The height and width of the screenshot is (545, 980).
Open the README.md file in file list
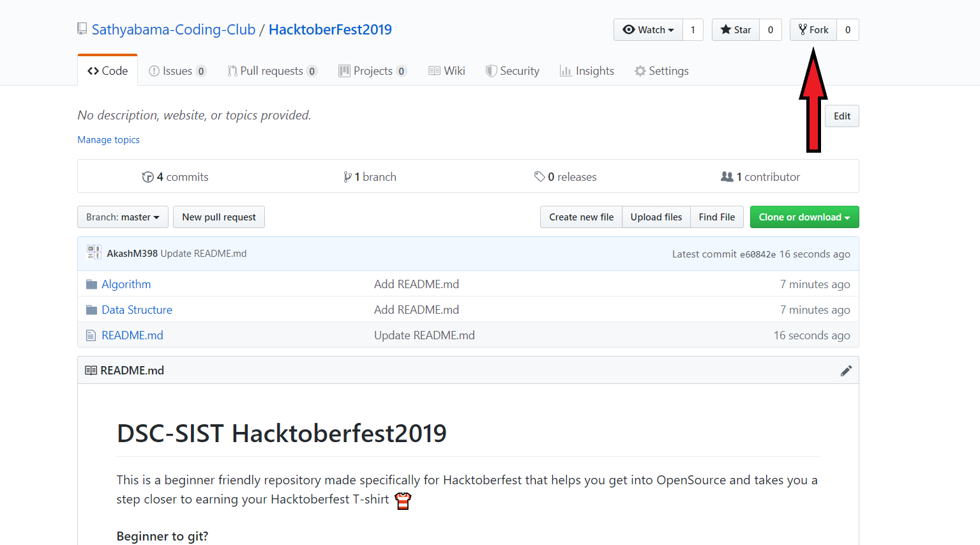(x=132, y=335)
